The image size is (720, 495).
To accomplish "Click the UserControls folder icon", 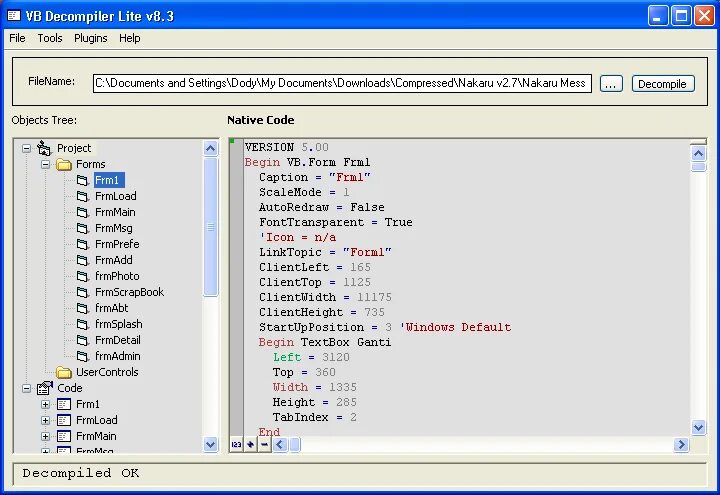I will [64, 372].
